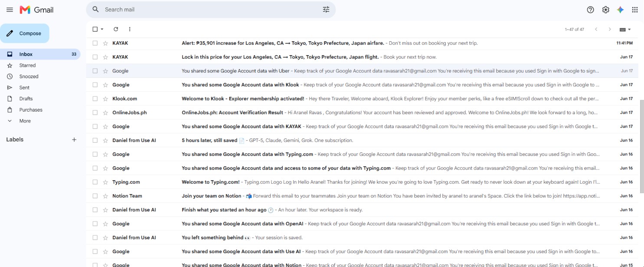
Task: Check the Typing.com welcome email checkbox
Action: tap(95, 182)
